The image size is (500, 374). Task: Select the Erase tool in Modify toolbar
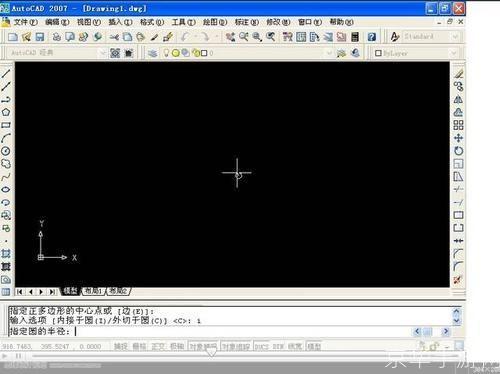tap(459, 74)
